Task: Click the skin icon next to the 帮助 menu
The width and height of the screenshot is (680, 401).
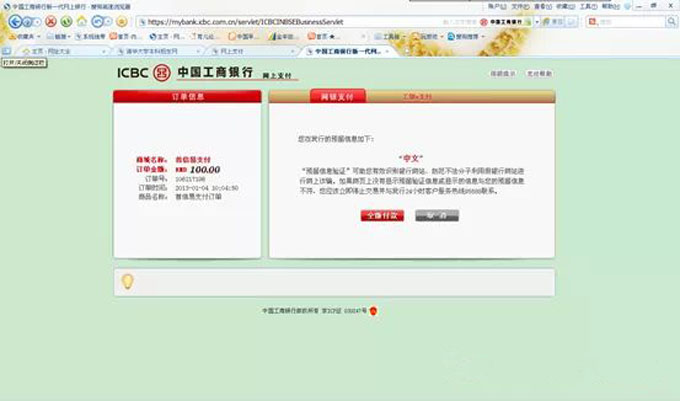Action: (628, 7)
